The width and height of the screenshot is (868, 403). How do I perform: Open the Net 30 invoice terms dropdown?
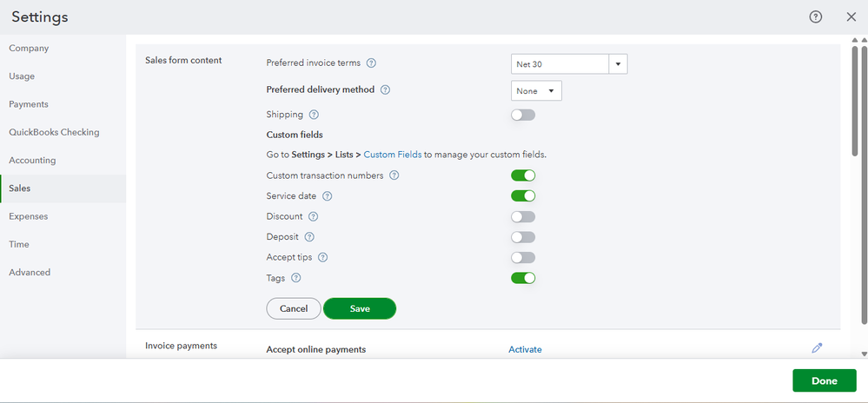point(618,64)
